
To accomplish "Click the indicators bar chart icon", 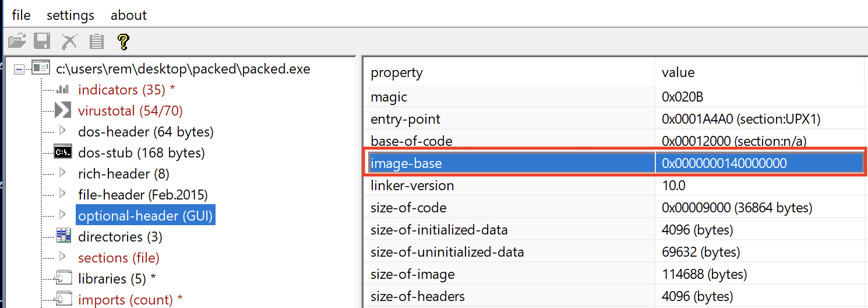I will tap(63, 89).
